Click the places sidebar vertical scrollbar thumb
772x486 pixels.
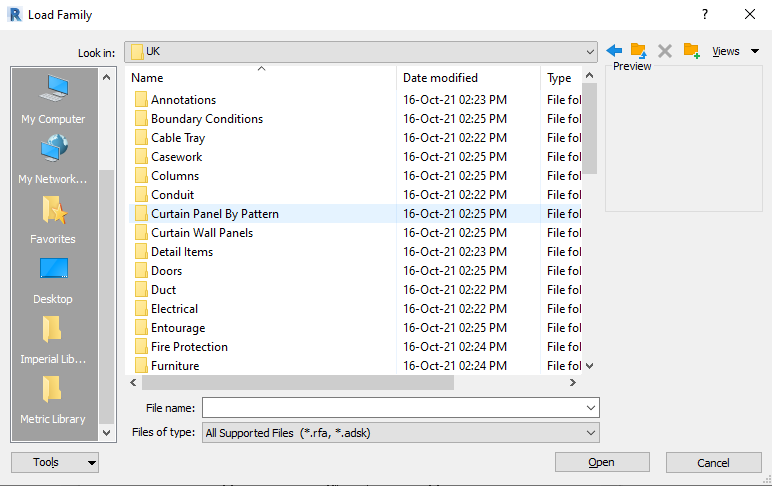tap(106, 296)
